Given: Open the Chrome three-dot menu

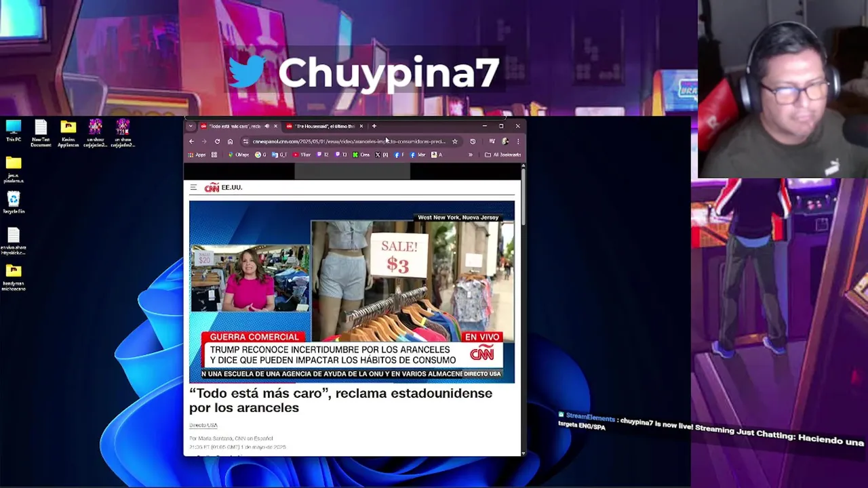Looking at the screenshot, I should [x=518, y=142].
